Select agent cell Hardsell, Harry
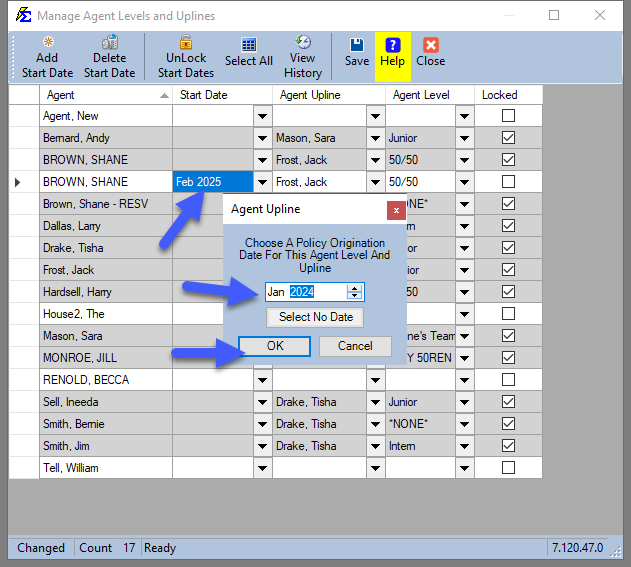This screenshot has width=631, height=567. (x=106, y=292)
